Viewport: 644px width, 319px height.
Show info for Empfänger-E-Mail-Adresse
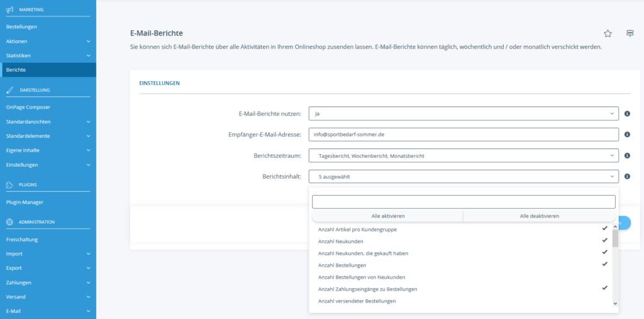(627, 135)
